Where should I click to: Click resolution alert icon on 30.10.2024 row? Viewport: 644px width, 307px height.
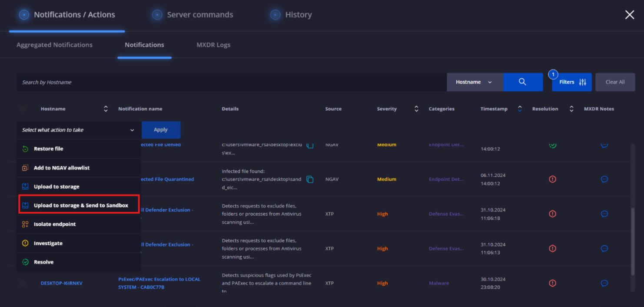point(552,283)
